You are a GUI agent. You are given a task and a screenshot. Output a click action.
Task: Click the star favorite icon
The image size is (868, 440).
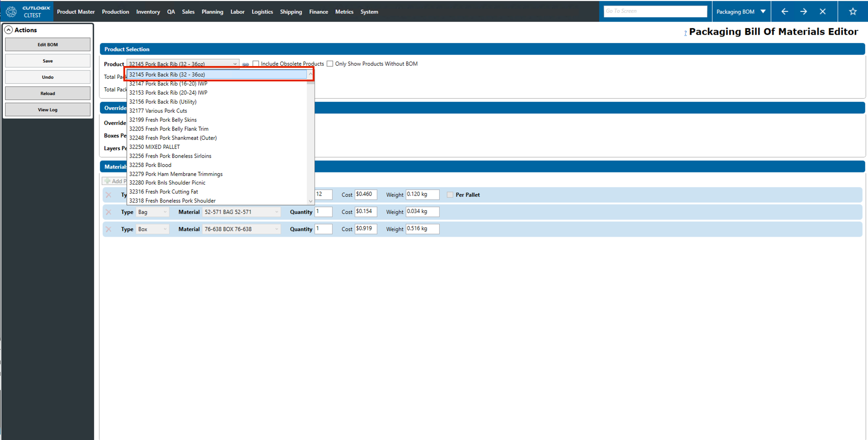[853, 12]
